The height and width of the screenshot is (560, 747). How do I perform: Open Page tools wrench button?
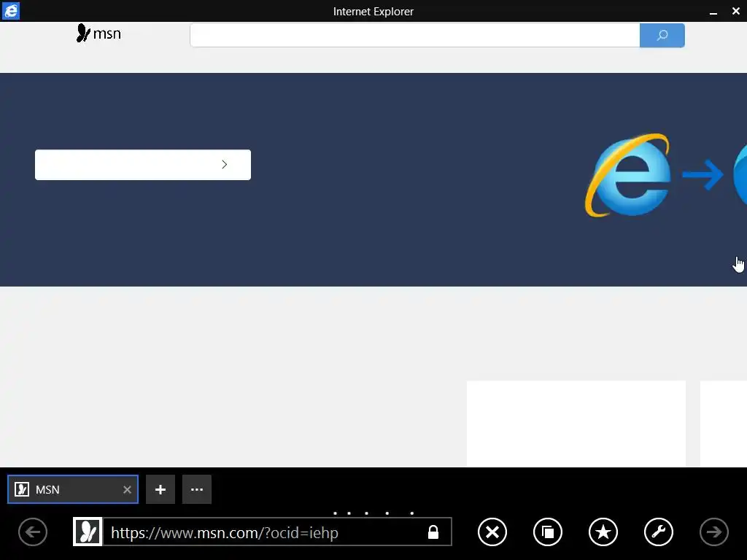coord(659,532)
